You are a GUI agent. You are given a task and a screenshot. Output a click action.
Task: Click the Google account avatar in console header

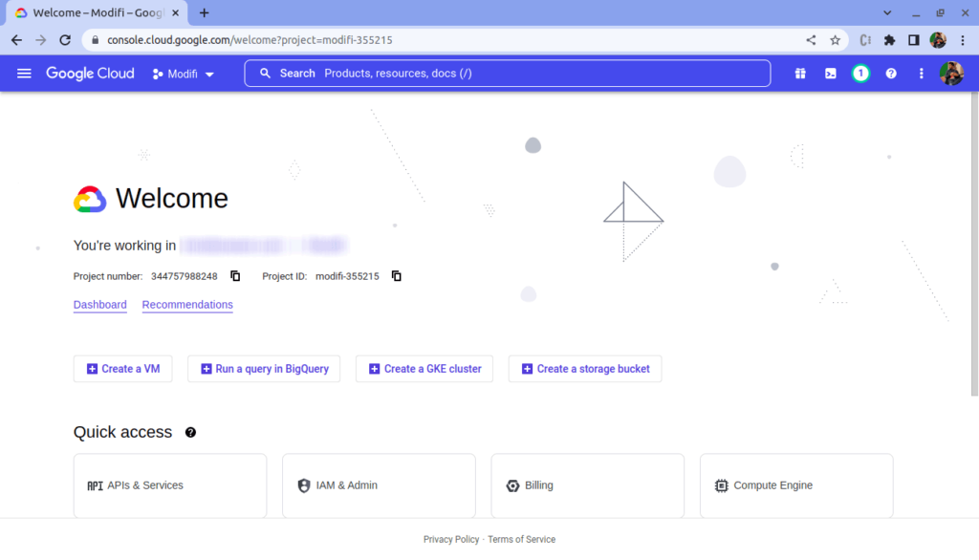point(951,74)
